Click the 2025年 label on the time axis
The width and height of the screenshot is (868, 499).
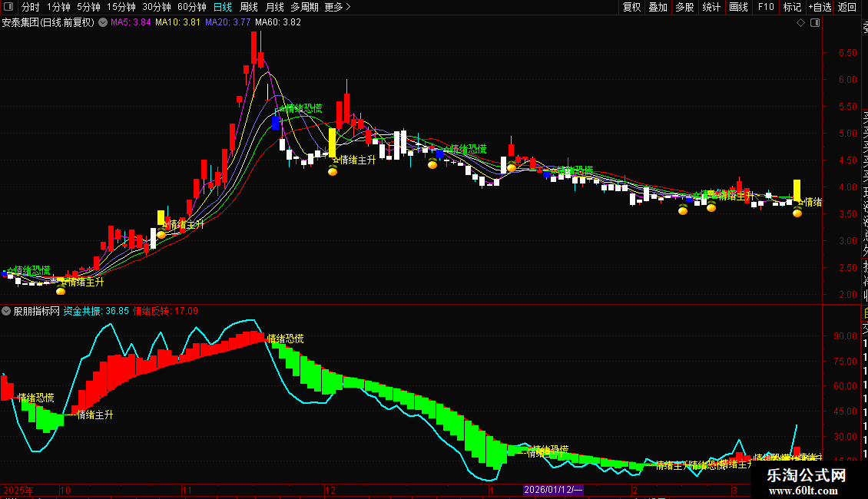18,490
